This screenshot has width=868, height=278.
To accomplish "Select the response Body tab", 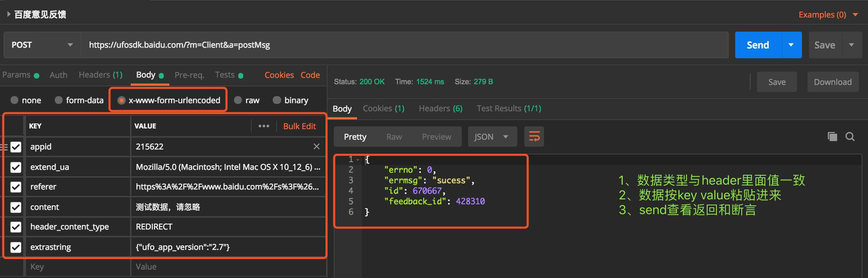I will [342, 109].
